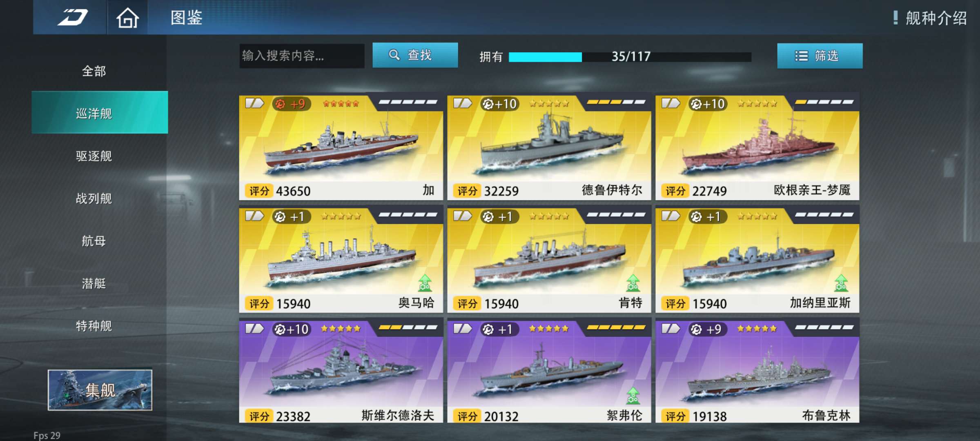Click the 查找 search button
The image size is (980, 441).
(415, 55)
